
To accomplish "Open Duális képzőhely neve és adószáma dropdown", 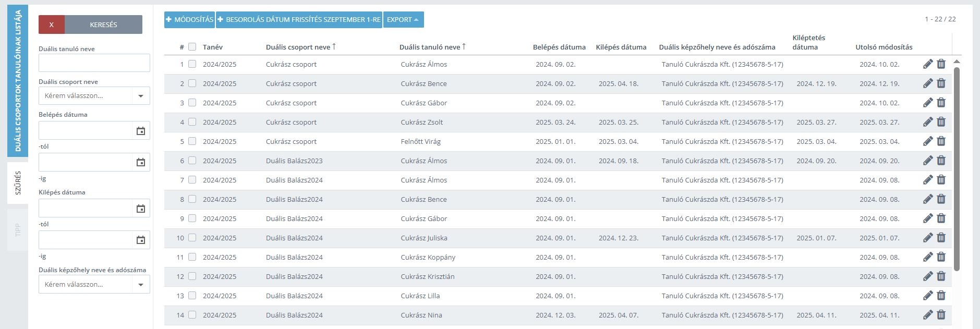I will tap(94, 285).
